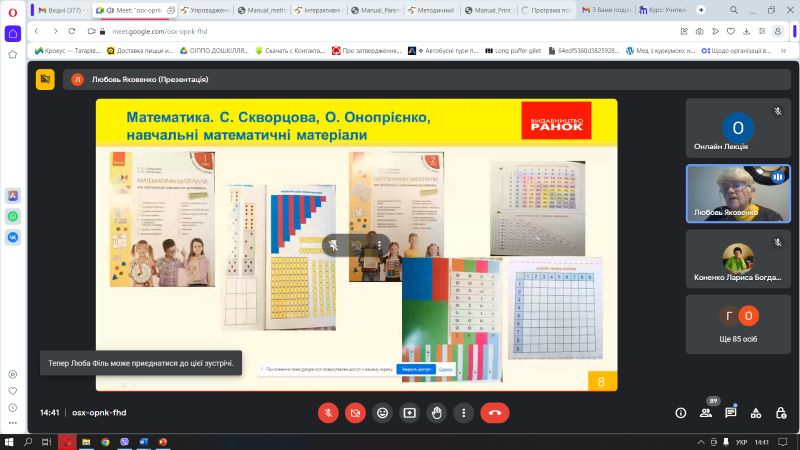Switch to Методичний tab
The height and width of the screenshot is (450, 800).
431,10
